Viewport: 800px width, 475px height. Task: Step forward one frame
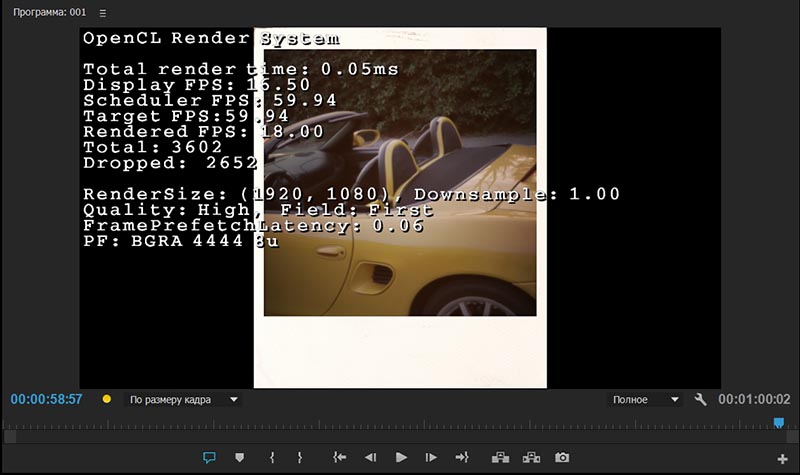[431, 458]
